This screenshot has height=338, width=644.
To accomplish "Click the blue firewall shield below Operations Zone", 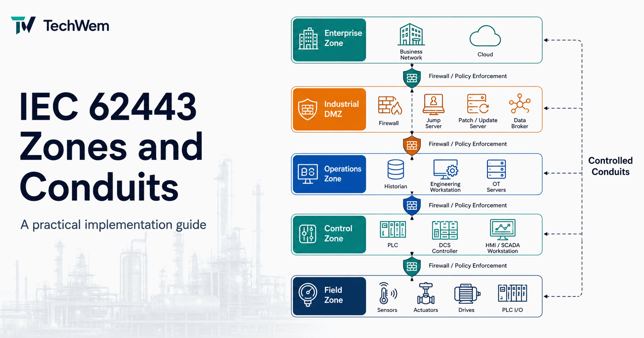I will tap(412, 206).
